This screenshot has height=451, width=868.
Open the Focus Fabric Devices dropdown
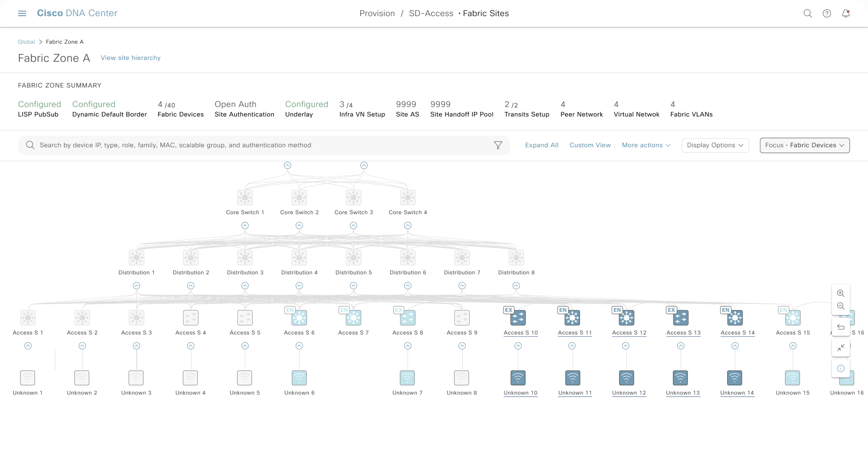(805, 145)
